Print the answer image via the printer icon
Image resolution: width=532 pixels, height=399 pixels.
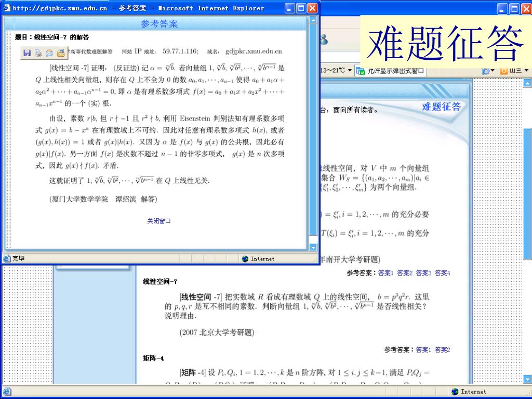[x=38, y=52]
